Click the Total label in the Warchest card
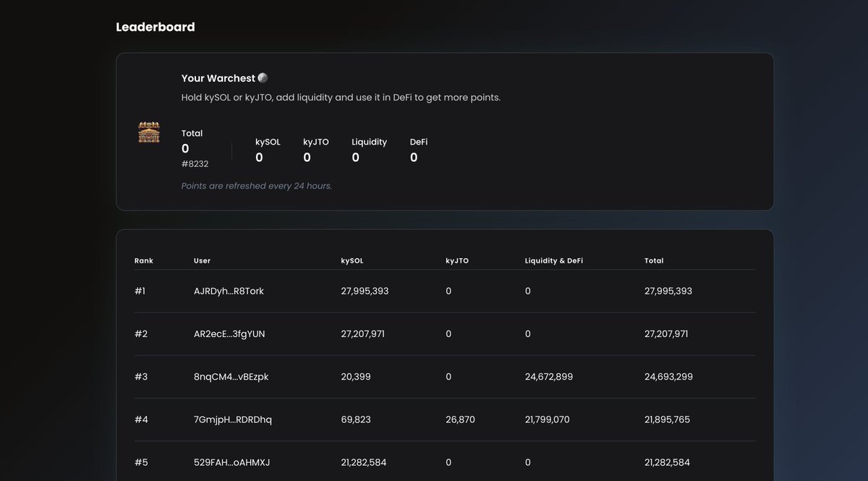Viewport: 868px width, 481px height. pos(192,133)
